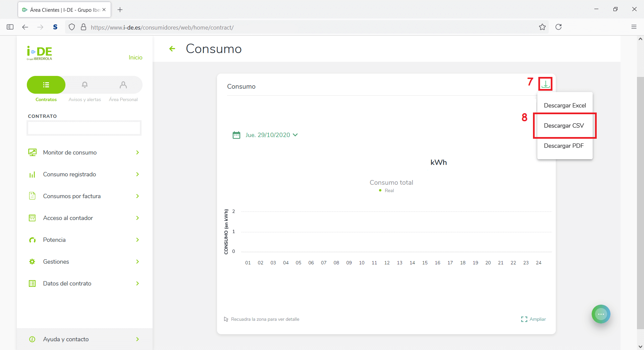This screenshot has width=644, height=350.
Task: Click the CONTRATO input field
Action: [84, 128]
